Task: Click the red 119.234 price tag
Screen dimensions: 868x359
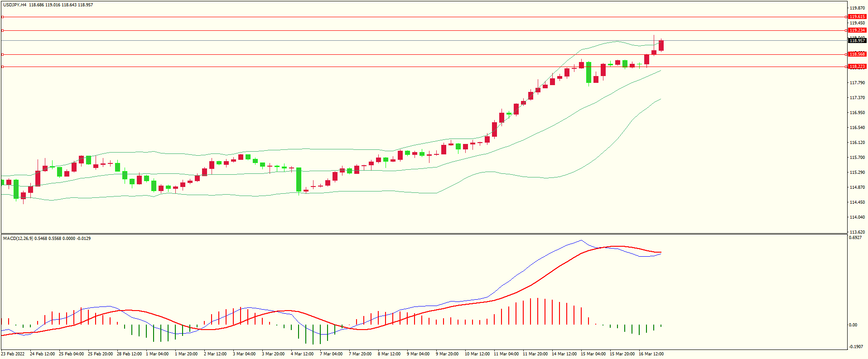Action: [857, 30]
